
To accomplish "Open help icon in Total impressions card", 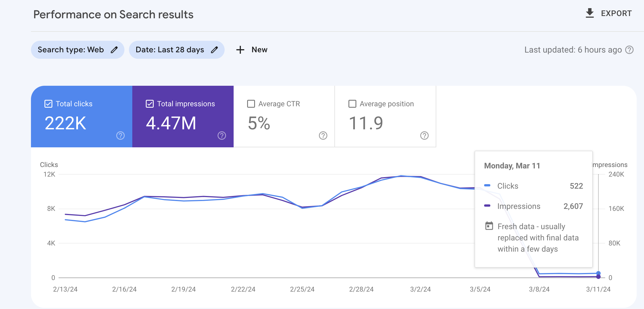I will click(222, 136).
